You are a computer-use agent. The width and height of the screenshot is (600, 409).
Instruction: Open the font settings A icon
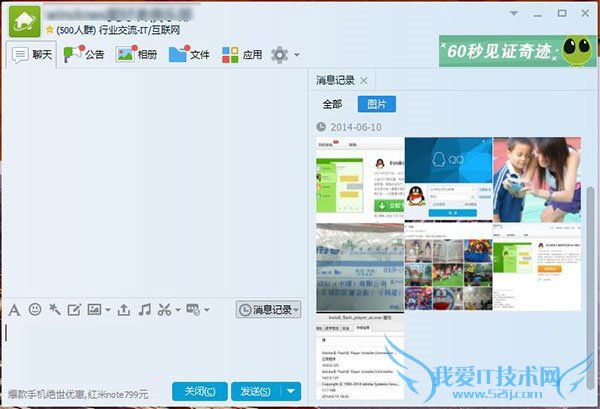15,310
